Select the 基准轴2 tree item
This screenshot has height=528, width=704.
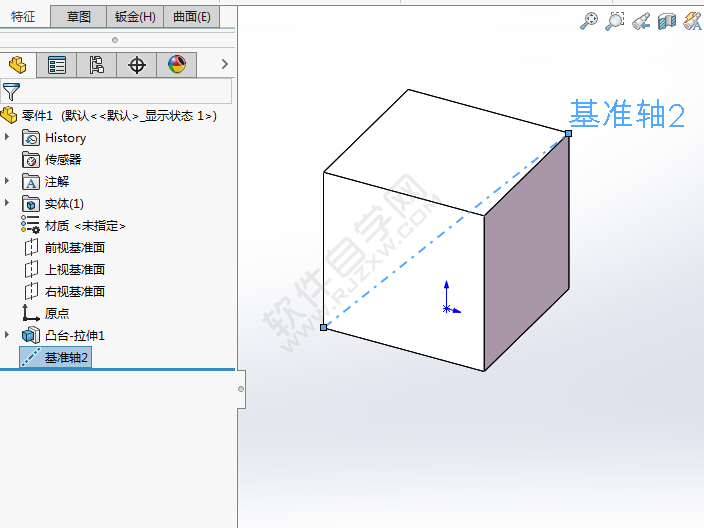66,358
